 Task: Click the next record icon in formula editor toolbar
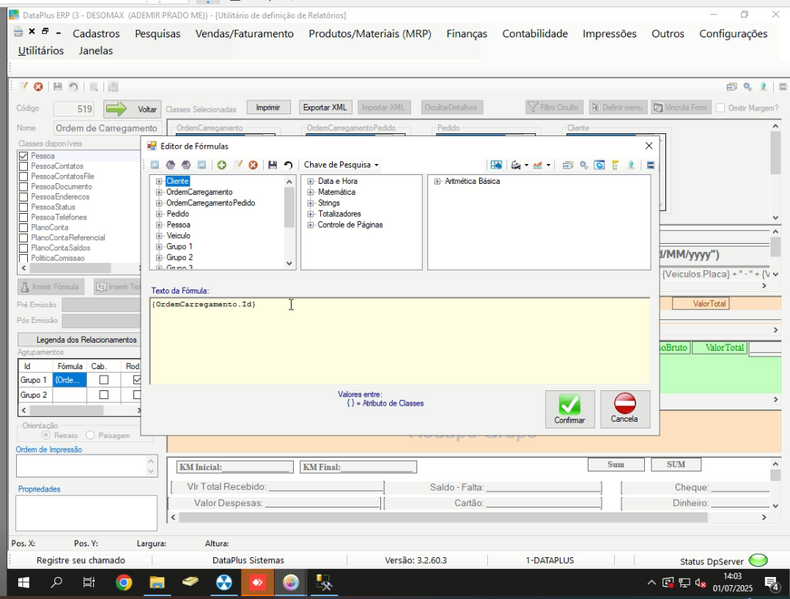pos(186,165)
